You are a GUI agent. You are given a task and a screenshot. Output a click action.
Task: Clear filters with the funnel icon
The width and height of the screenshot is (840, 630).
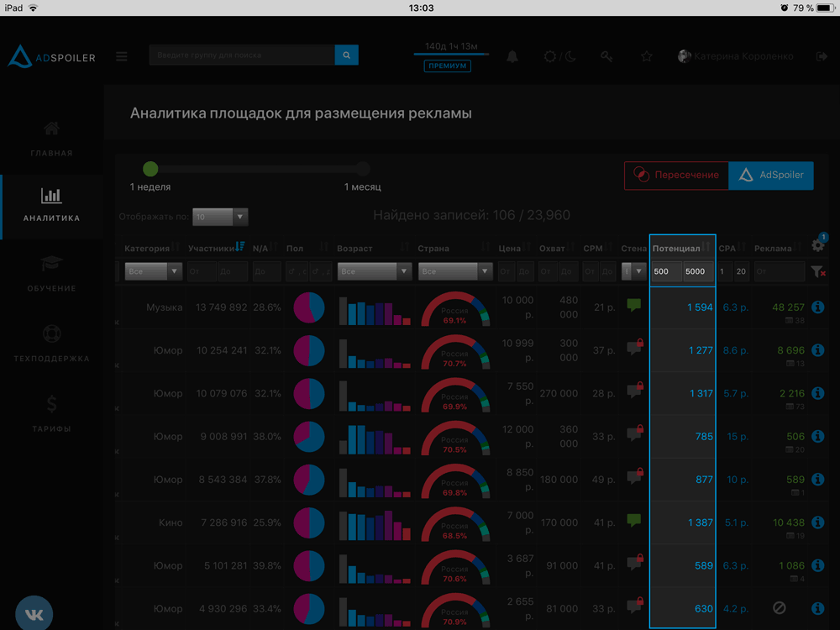pos(817,272)
